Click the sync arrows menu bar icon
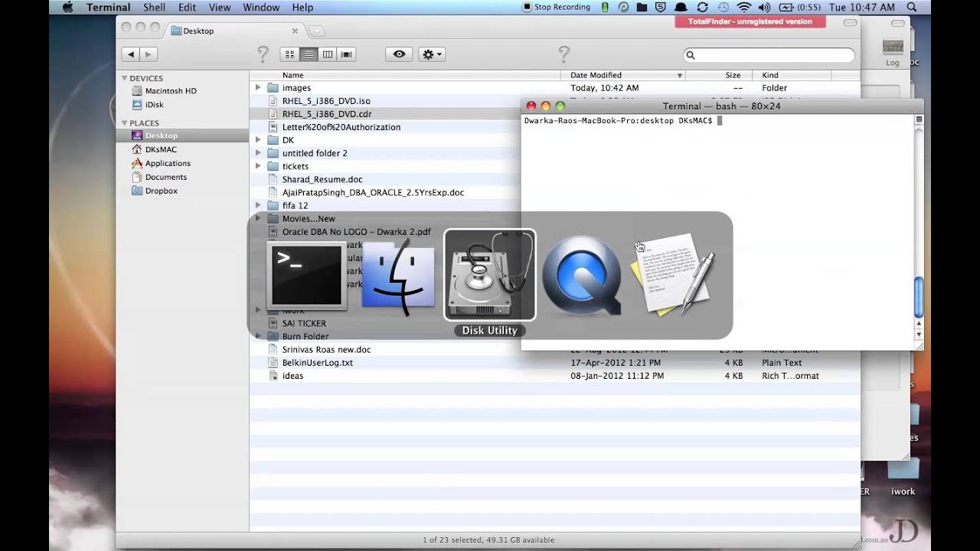 [702, 7]
